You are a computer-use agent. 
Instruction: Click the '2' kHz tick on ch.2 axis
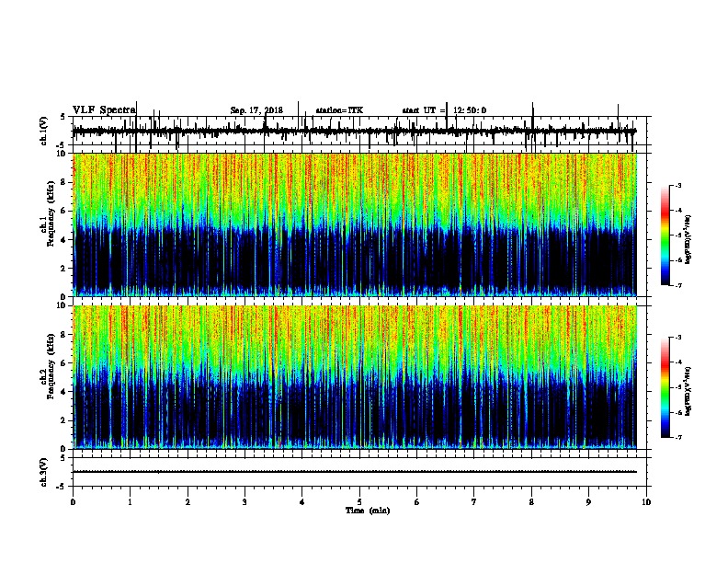click(x=63, y=420)
